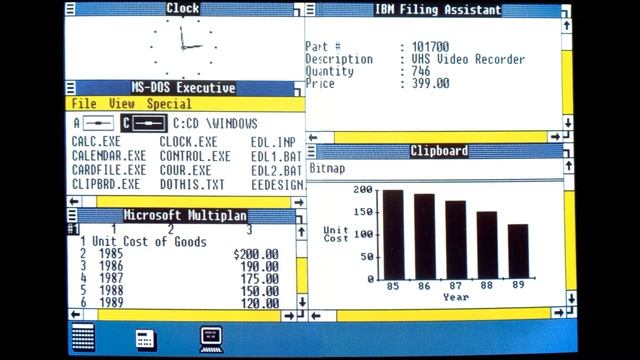Screen dimensions: 640x360
Task: Click the IBM Filing Assistant scroll-down arrow
Action: [568, 122]
